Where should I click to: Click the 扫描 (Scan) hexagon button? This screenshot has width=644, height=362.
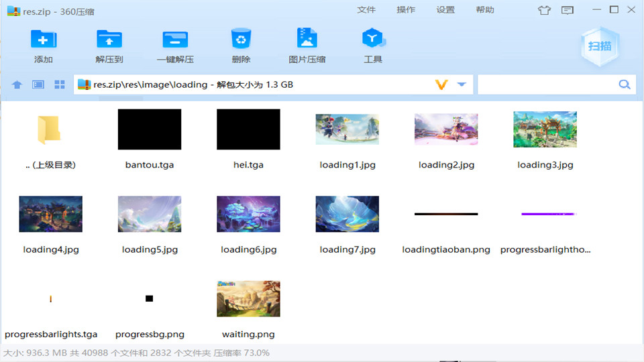[599, 46]
